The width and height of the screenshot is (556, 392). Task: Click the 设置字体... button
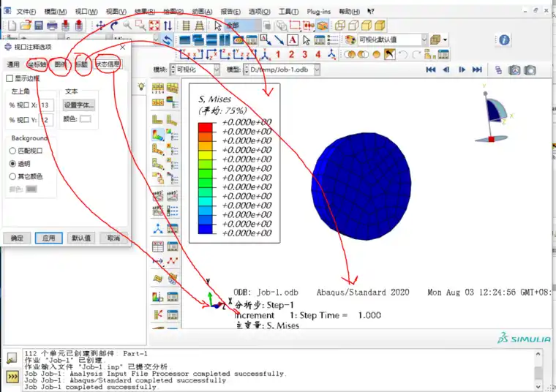click(x=79, y=105)
